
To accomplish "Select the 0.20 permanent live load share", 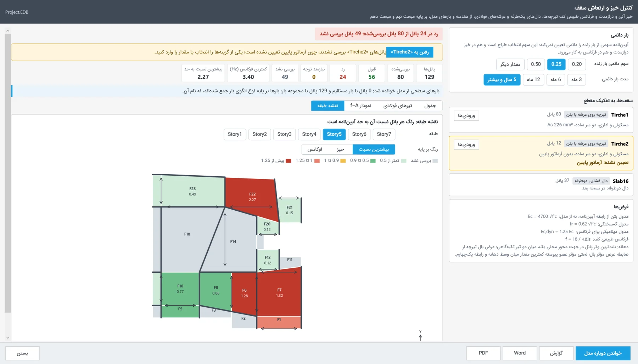I will (577, 64).
